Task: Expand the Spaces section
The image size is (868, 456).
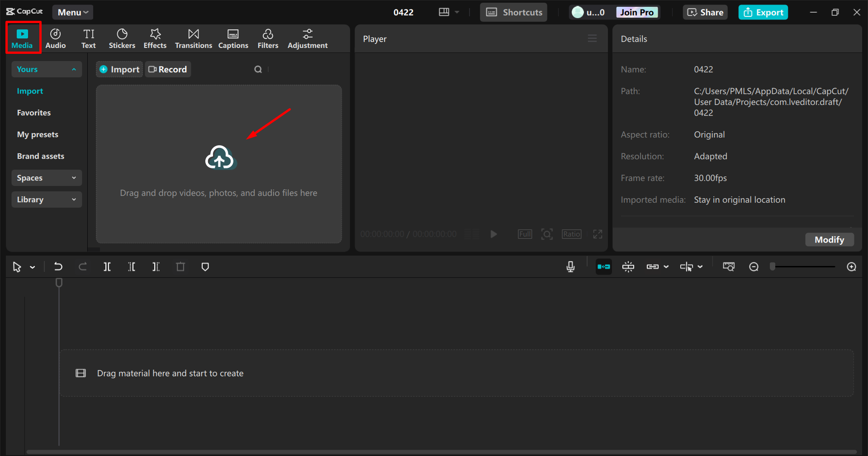Action: coord(47,178)
